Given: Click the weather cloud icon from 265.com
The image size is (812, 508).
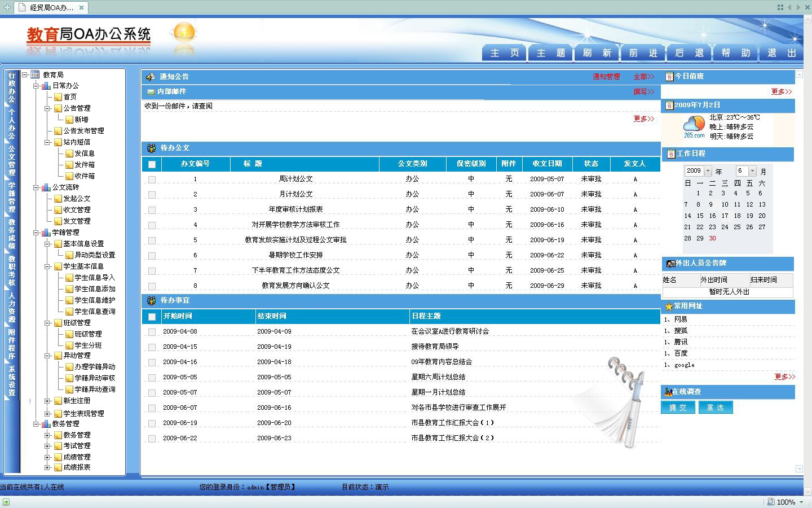Looking at the screenshot, I should tap(694, 124).
